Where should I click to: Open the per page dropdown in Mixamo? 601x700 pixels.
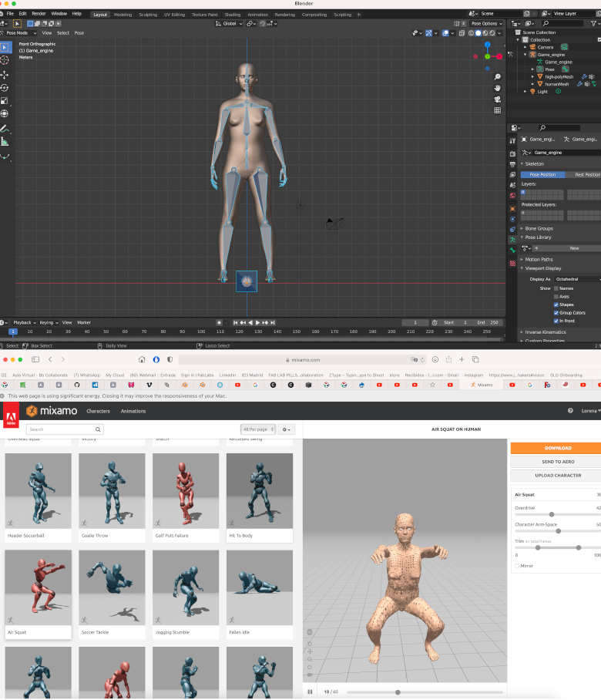258,429
